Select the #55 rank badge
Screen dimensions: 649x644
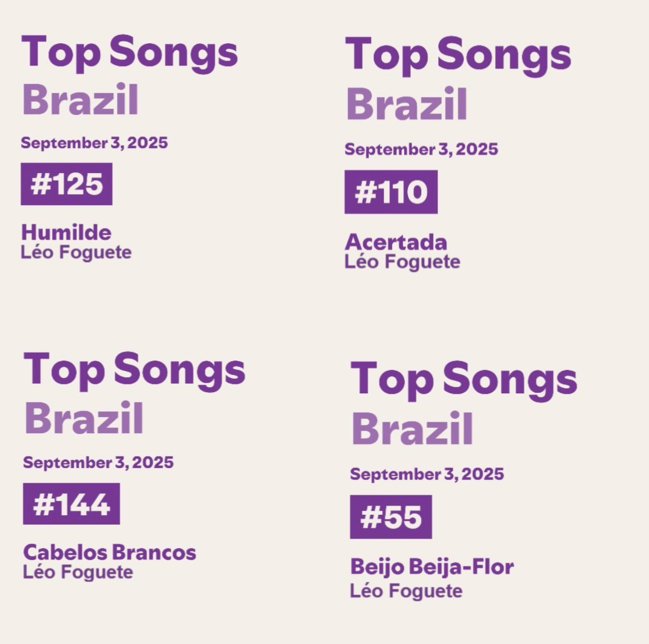pyautogui.click(x=391, y=517)
